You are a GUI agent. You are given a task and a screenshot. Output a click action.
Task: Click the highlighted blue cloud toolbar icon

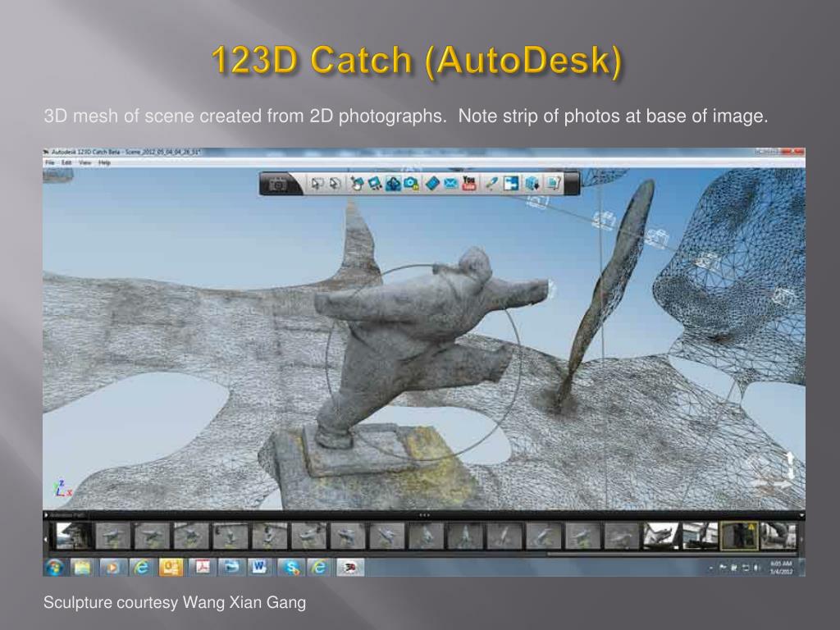click(393, 185)
